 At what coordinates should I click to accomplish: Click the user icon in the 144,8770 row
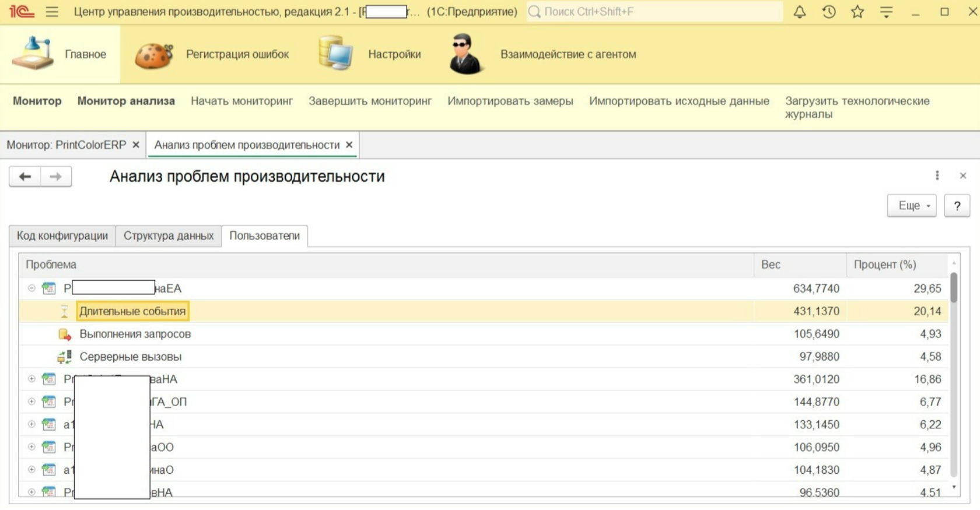click(x=49, y=402)
